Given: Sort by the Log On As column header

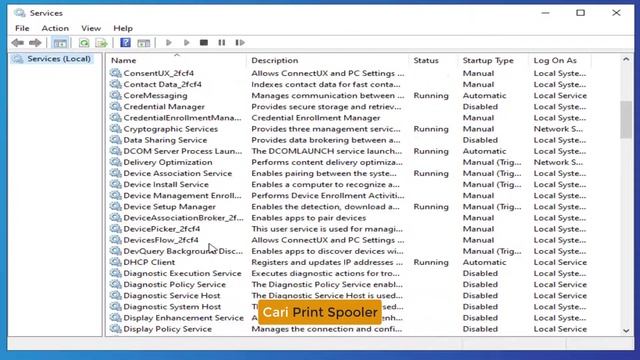Looking at the screenshot, I should coord(559,60).
